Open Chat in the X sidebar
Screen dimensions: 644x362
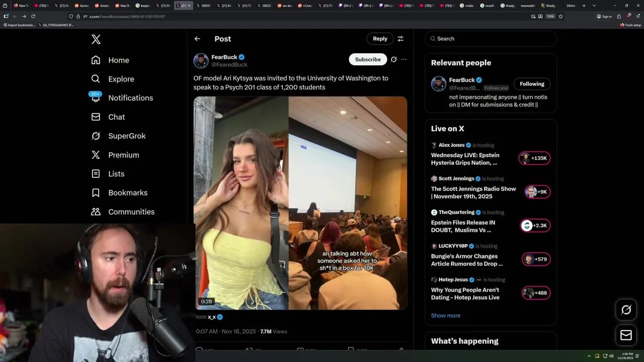[108, 117]
